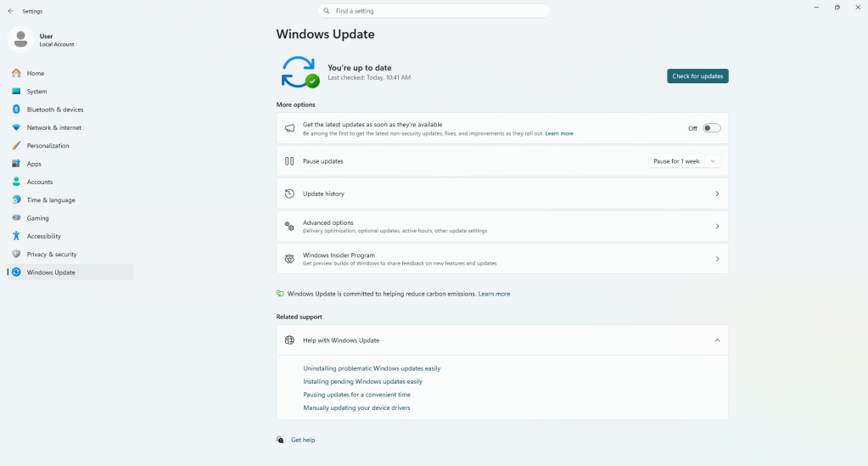Click the Get help link
Viewport: 868px width, 466px height.
pyautogui.click(x=303, y=440)
